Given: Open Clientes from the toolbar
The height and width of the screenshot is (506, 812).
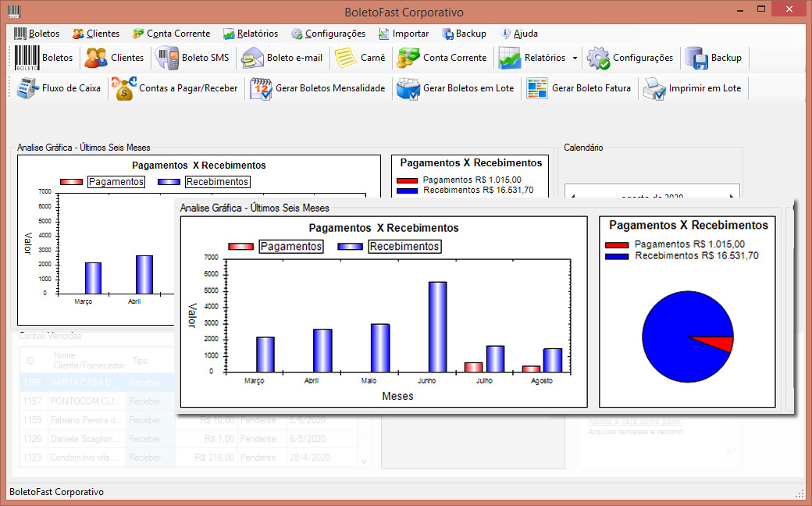Looking at the screenshot, I should 115,58.
